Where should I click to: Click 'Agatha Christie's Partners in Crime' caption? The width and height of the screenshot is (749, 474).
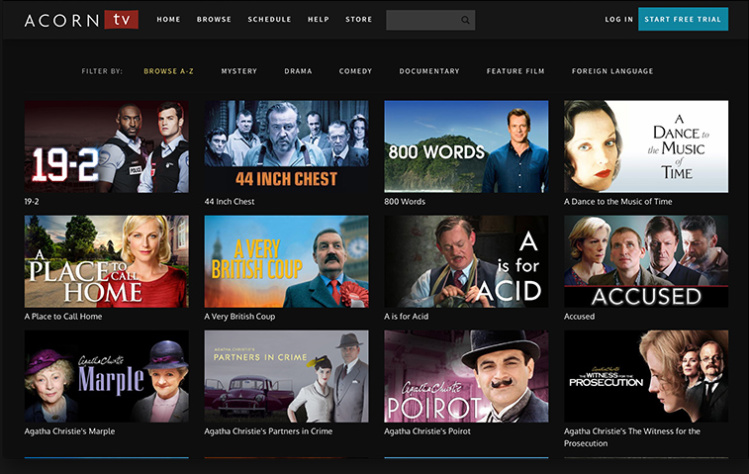268,431
